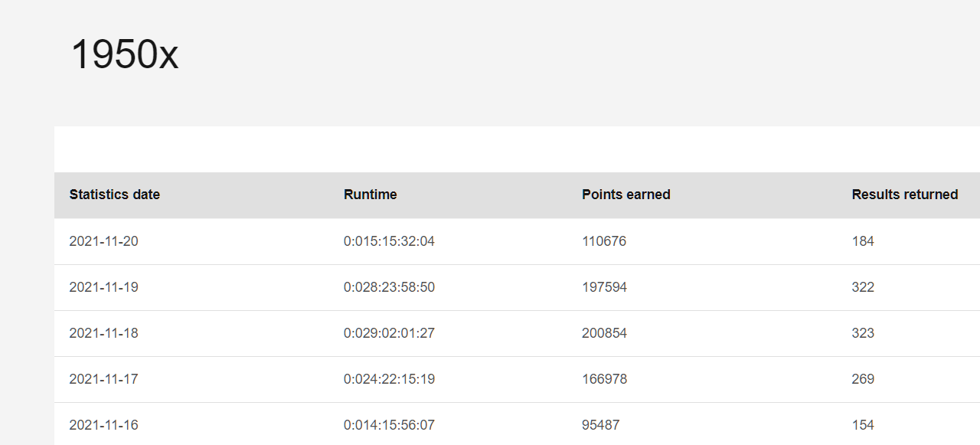Click results returned value 323
The width and height of the screenshot is (980, 445).
(x=863, y=333)
